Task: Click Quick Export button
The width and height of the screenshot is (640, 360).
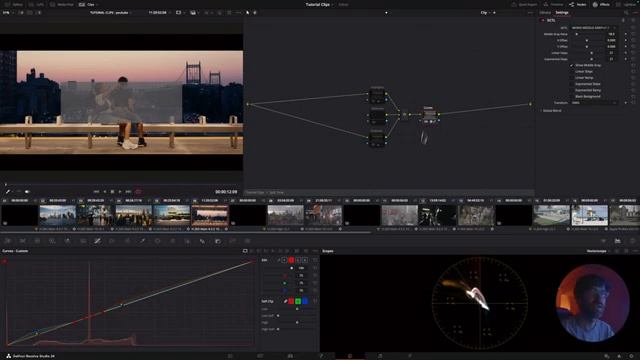Action: coord(524,4)
